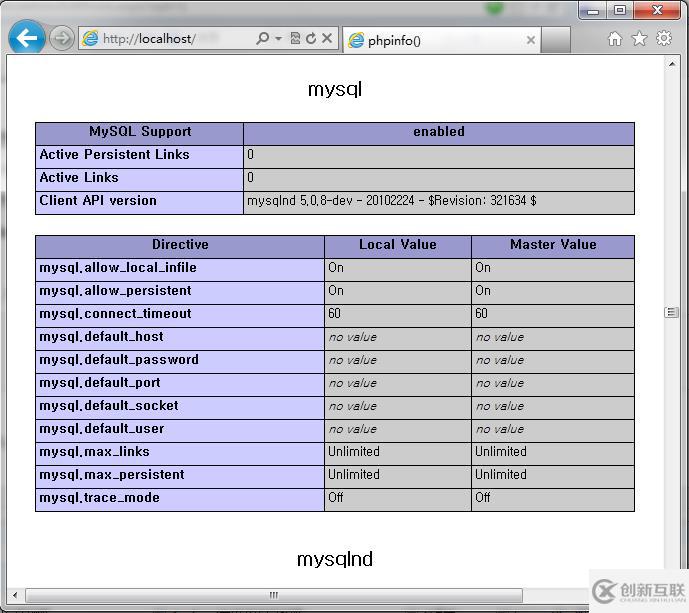Click the Active Links label cell
The height and width of the screenshot is (613, 689).
(x=139, y=180)
